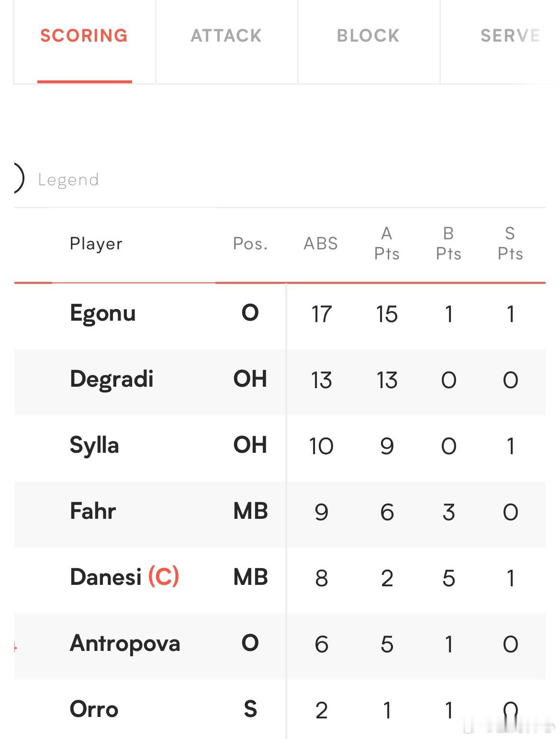
Task: Switch to the Attack tab
Action: 226,36
